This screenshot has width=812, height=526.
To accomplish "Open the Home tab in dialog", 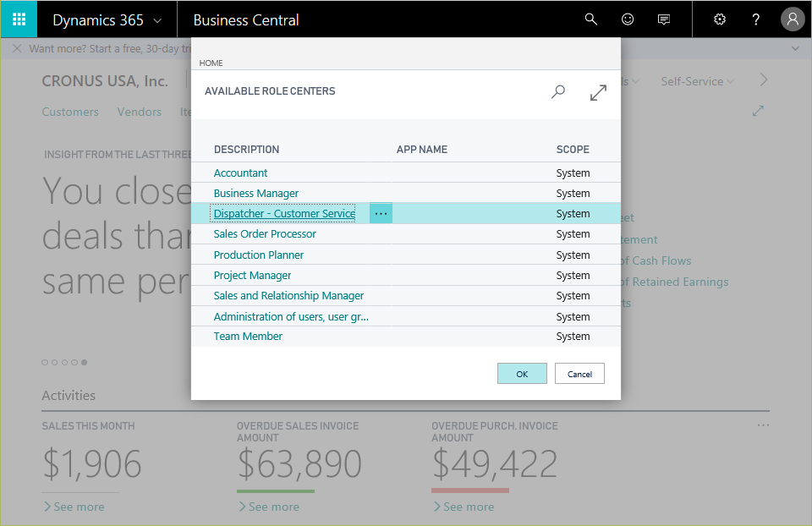I will point(211,63).
